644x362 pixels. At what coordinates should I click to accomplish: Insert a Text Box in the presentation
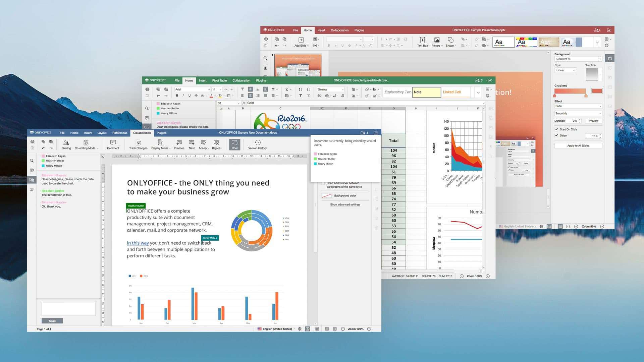point(422,42)
